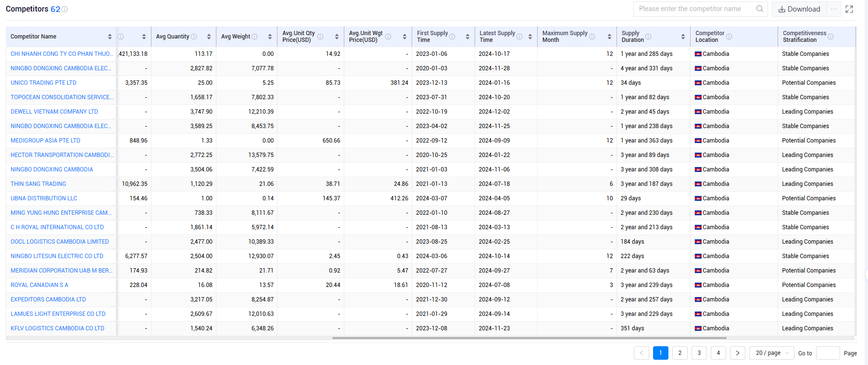Open KFLV LOGISTICS CAMBODIA CO LTD link

[57, 328]
